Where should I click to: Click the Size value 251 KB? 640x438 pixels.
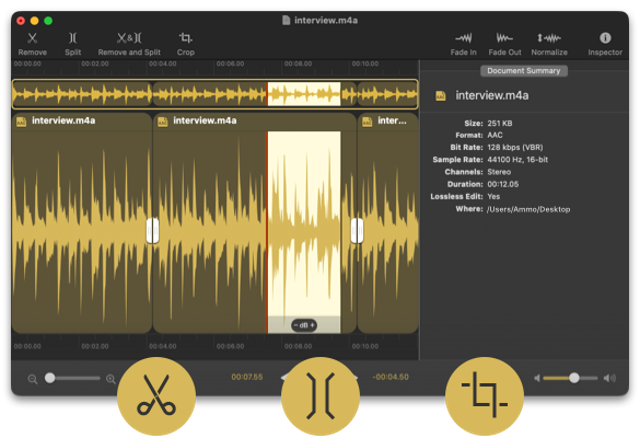pos(500,123)
